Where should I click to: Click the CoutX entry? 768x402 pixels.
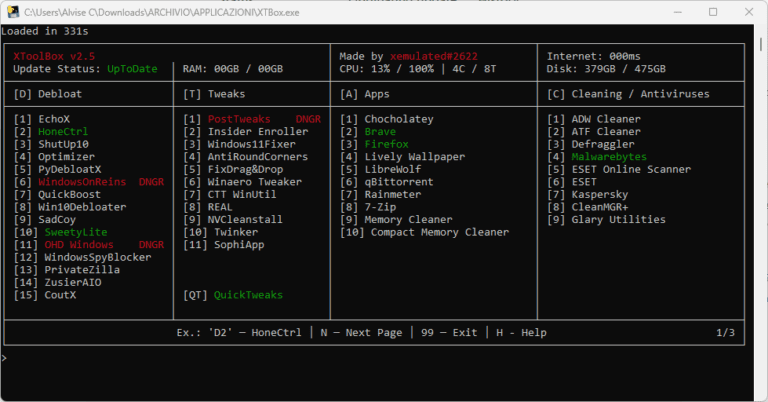click(x=45, y=295)
